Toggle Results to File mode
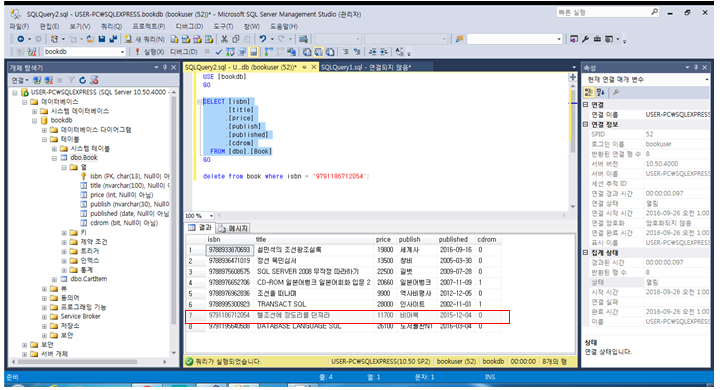 [330, 51]
